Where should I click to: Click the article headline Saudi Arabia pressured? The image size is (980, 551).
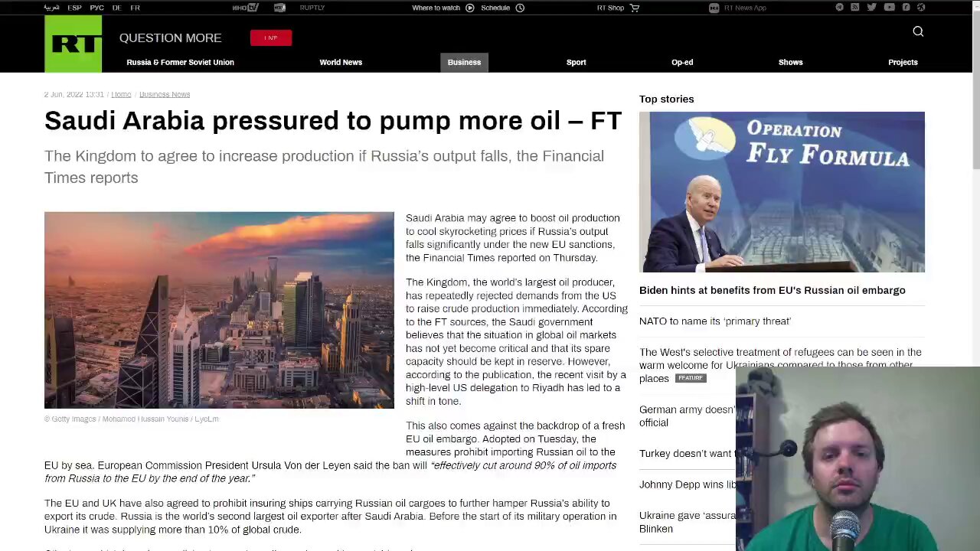tap(333, 120)
